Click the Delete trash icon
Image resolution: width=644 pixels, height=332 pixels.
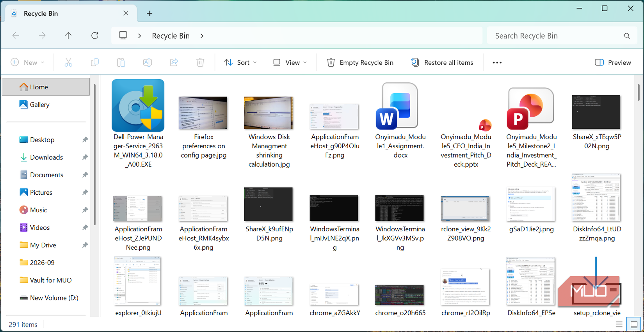click(x=200, y=62)
